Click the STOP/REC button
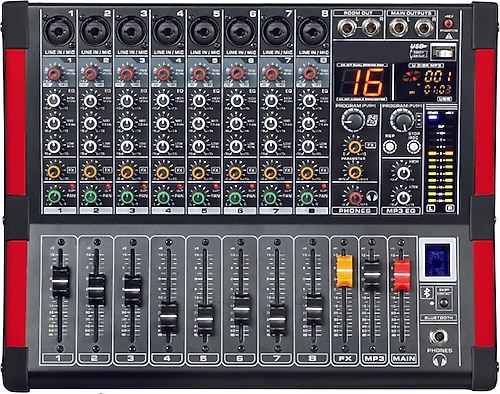Viewport: 500px width, 394px height. tap(413, 147)
